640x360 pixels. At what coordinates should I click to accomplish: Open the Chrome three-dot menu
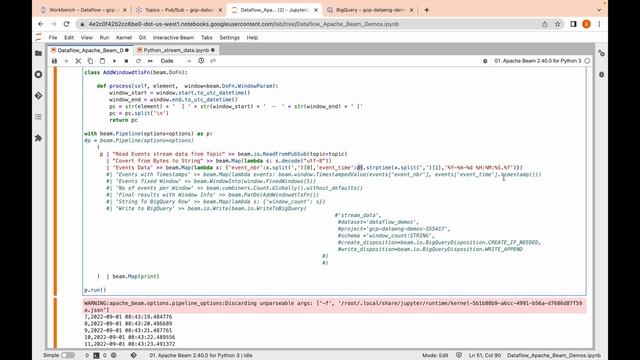tap(599, 24)
